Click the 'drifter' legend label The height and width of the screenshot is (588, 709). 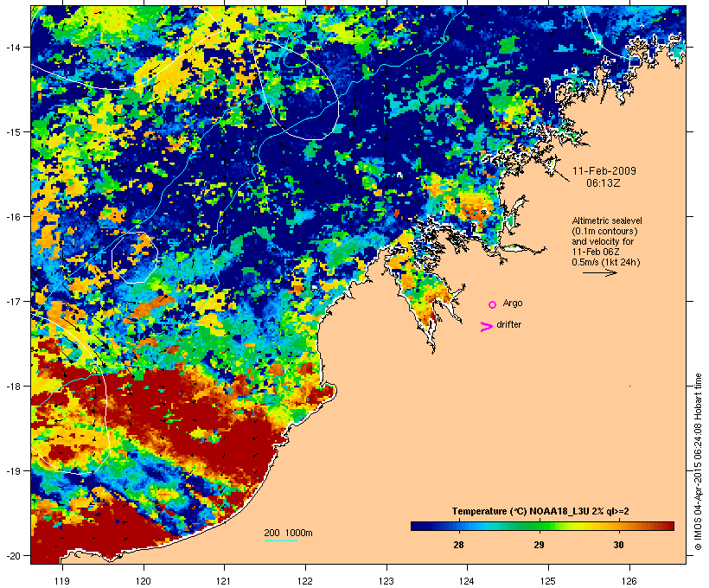tap(508, 324)
